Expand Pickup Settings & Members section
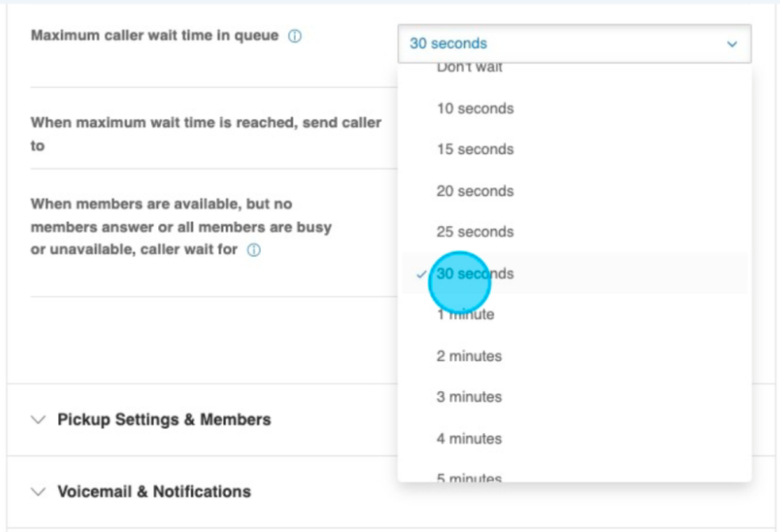 click(163, 420)
